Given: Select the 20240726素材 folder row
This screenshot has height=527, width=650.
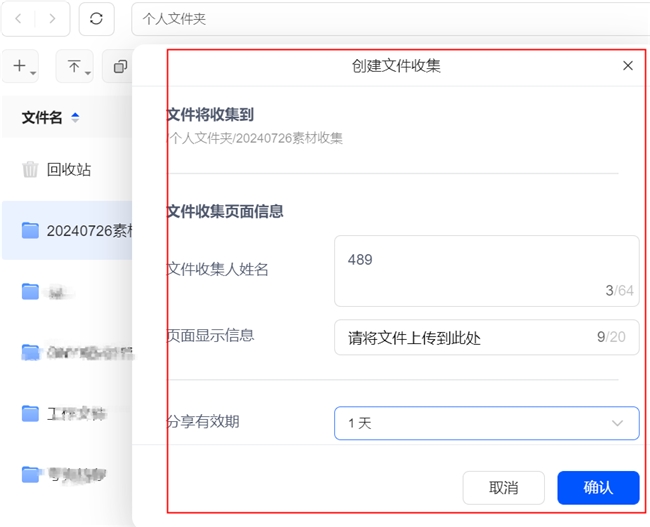Looking at the screenshot, I should 68,231.
